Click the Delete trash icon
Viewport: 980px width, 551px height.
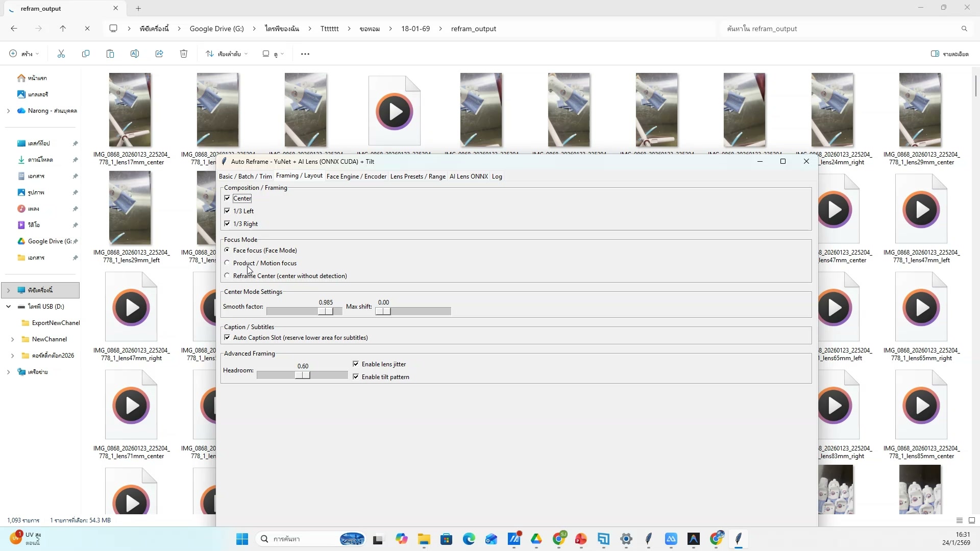[x=183, y=54]
